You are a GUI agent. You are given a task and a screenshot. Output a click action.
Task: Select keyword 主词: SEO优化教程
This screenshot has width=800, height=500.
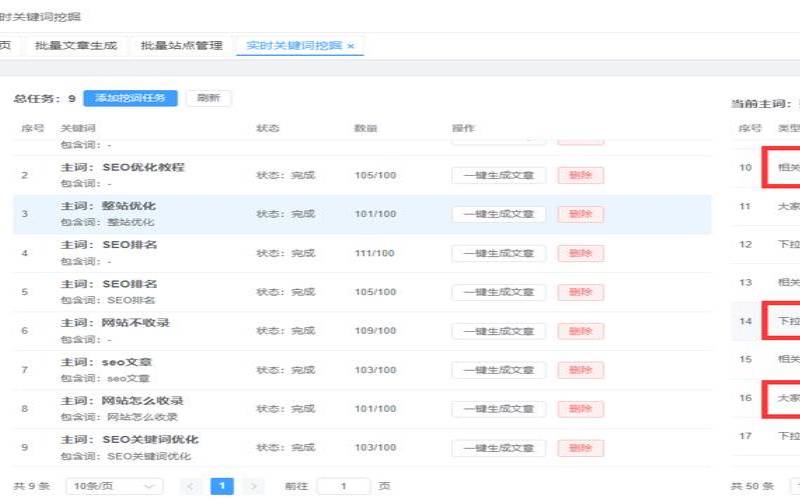[122, 167]
